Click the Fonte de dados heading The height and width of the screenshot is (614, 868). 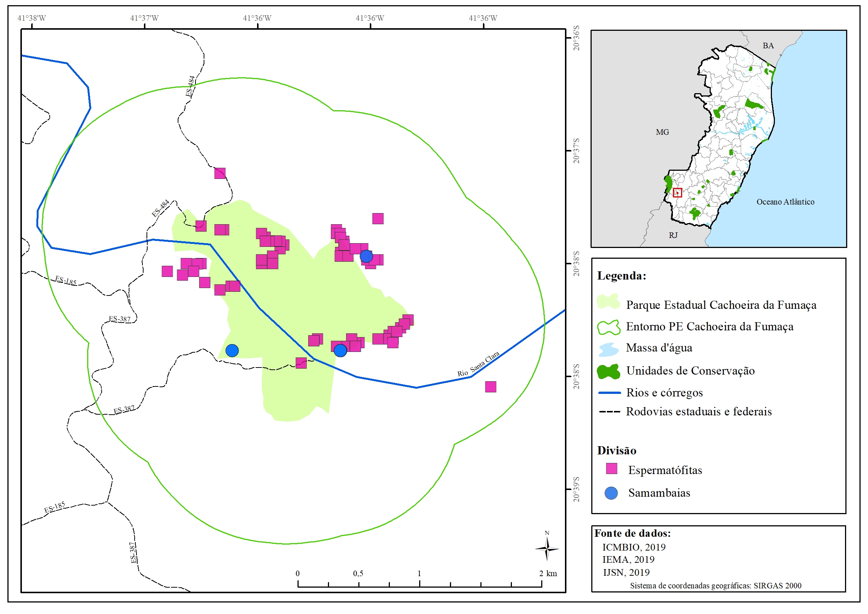(632, 533)
